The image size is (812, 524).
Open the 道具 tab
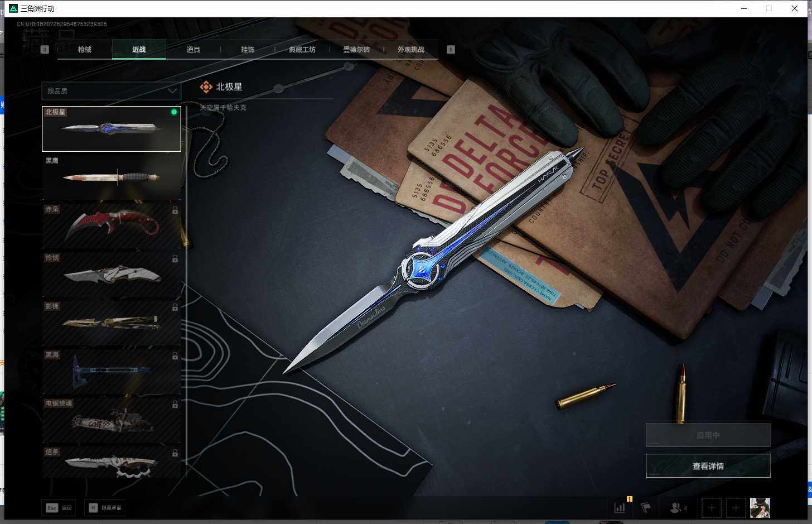coord(194,50)
